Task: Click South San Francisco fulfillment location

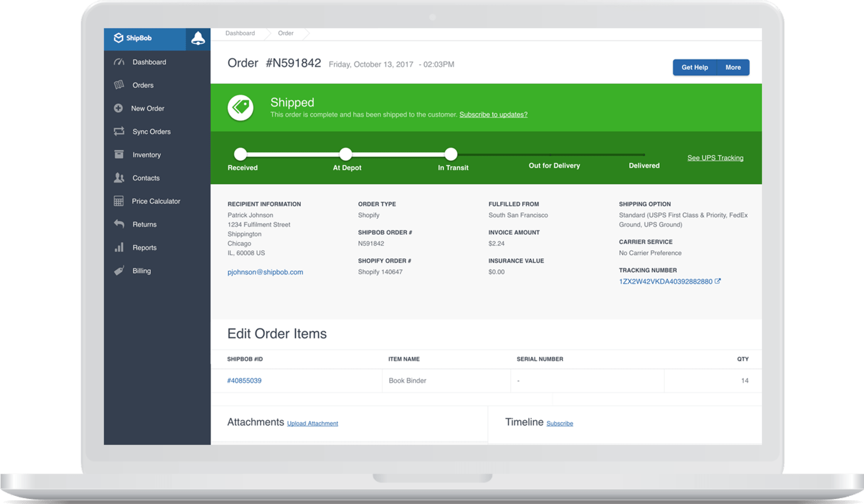Action: click(518, 215)
